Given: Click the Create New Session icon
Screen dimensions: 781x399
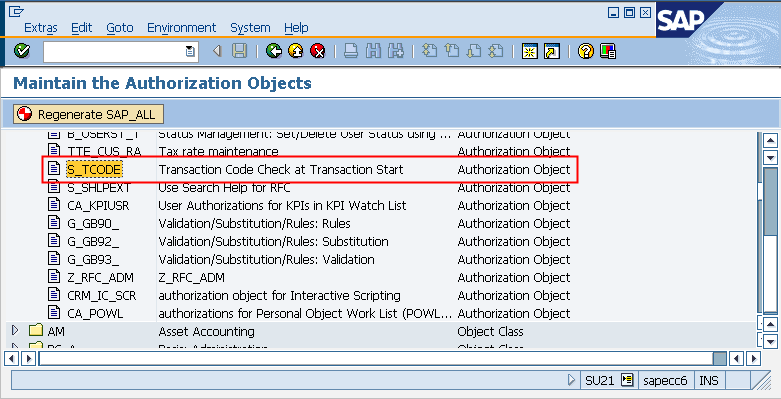Looking at the screenshot, I should coord(529,51).
